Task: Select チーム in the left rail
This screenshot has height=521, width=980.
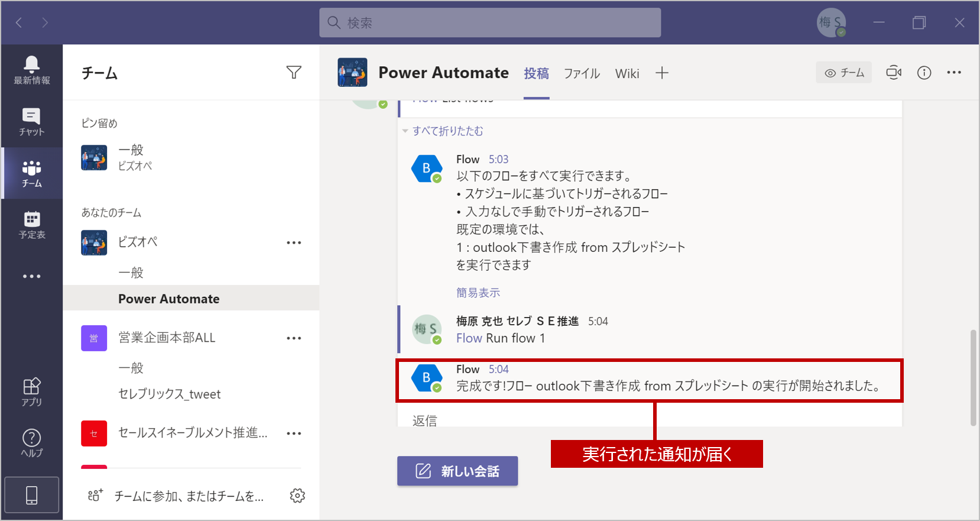Action: click(31, 173)
